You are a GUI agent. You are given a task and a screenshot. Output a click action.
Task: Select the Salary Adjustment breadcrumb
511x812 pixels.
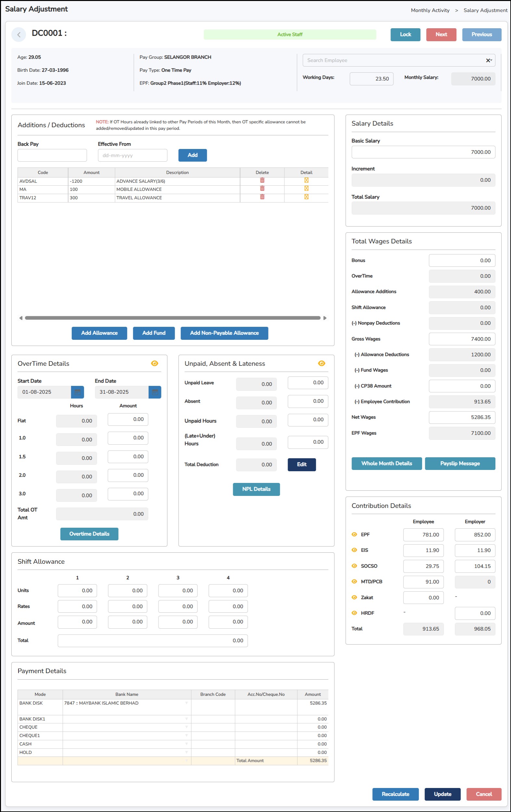click(485, 10)
